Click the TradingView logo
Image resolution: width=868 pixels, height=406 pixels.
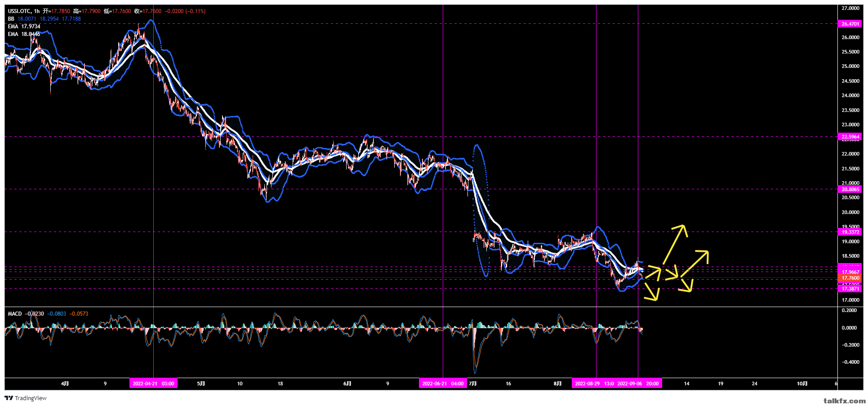[26, 398]
